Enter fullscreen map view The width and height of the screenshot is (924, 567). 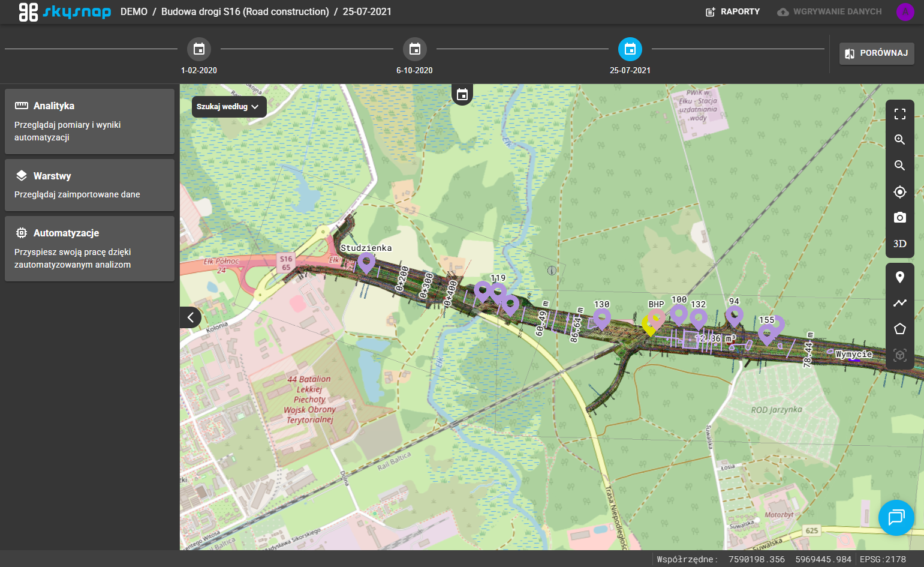(x=899, y=114)
